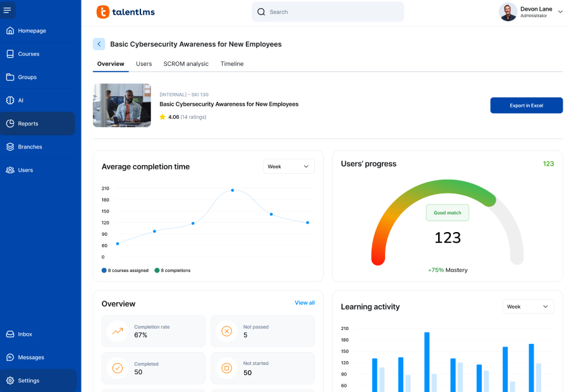Image resolution: width=569 pixels, height=392 pixels.
Task: Click the Completed 50 value
Action: tap(138, 372)
